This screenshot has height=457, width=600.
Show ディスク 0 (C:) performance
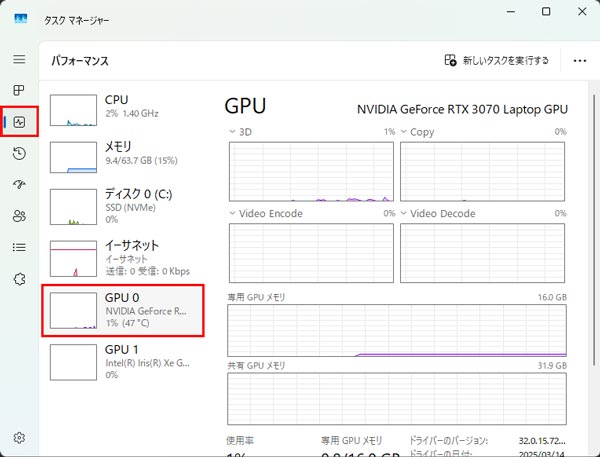coord(124,205)
